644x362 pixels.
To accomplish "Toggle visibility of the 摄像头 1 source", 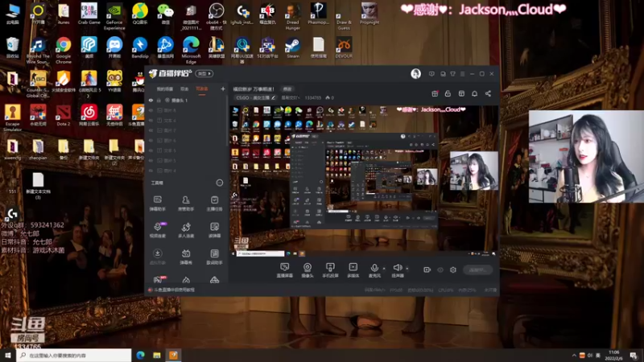I will 151,100.
